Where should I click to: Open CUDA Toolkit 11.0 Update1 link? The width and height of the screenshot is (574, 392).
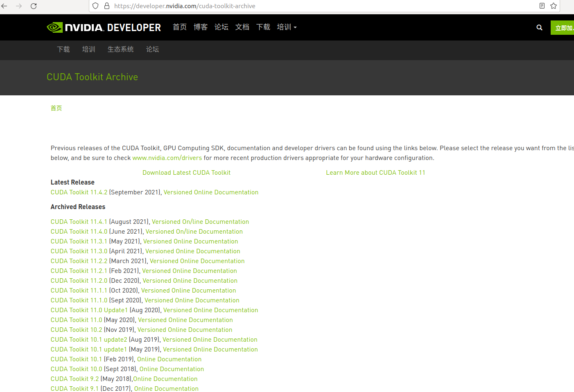point(89,310)
